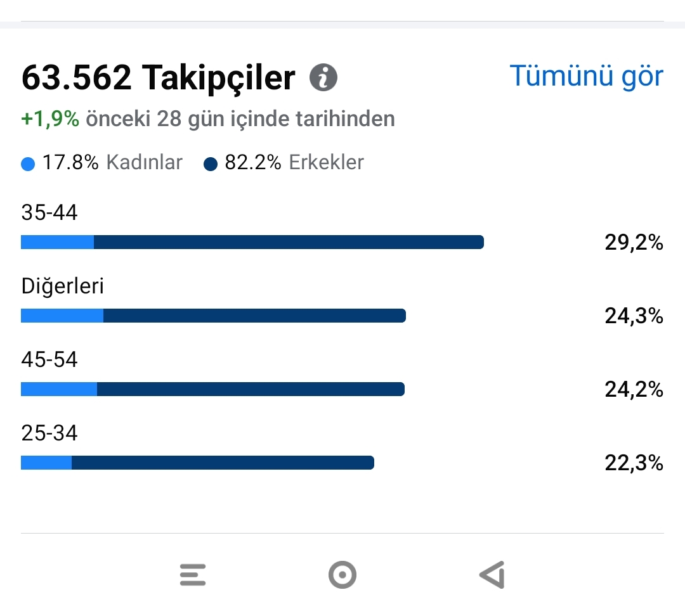The image size is (685, 616).
Task: Select the 82.2% Erkekler legend label
Action: 294,162
